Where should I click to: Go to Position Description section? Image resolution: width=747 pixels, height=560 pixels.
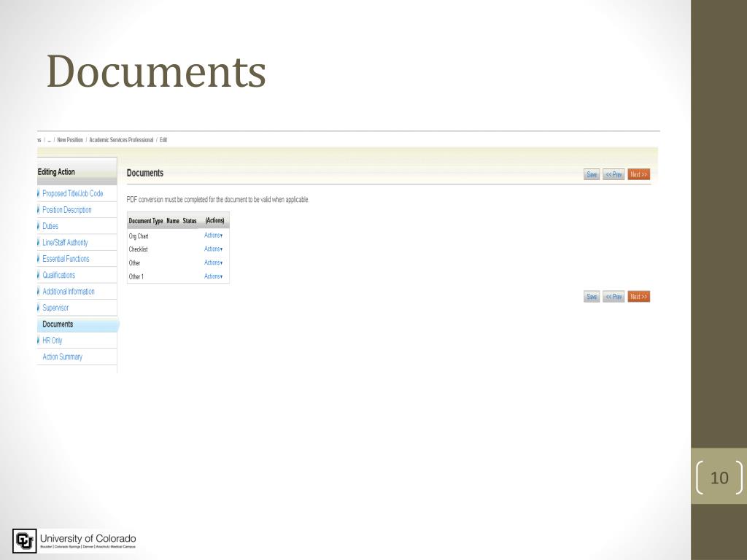click(x=66, y=209)
